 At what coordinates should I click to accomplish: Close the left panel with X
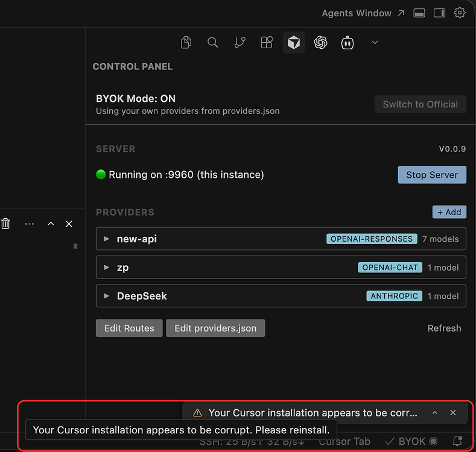tap(69, 224)
